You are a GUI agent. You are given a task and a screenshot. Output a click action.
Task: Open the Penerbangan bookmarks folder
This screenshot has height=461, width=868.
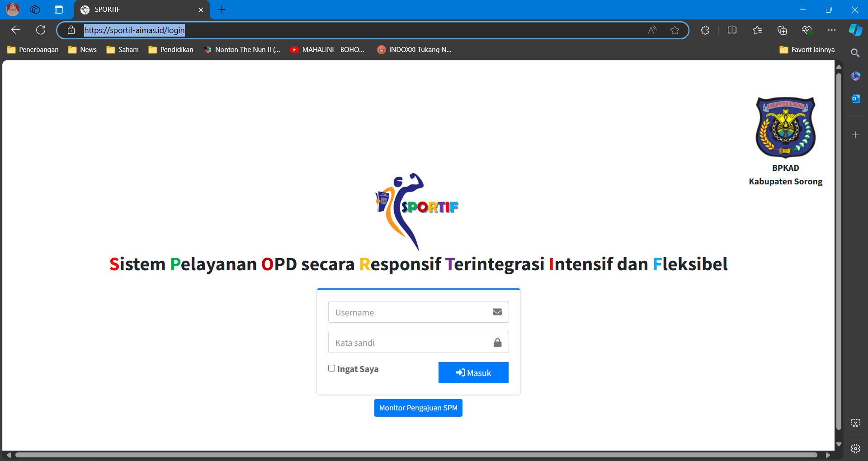[33, 50]
